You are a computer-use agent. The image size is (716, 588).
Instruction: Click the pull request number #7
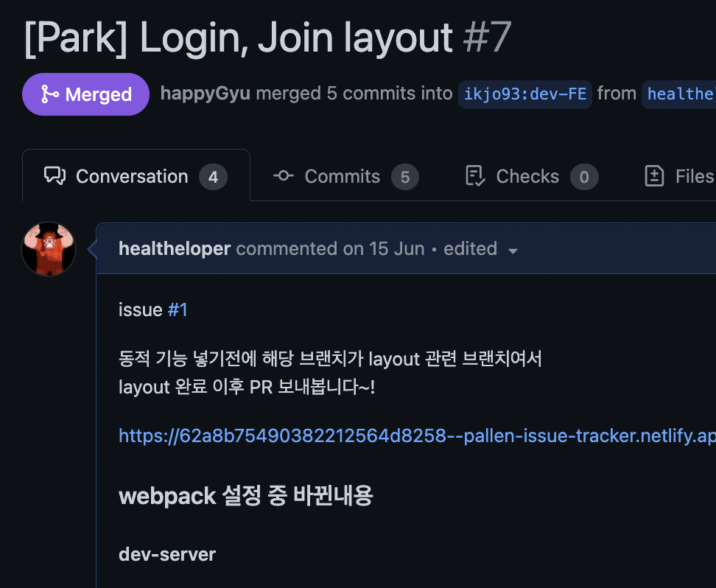point(486,38)
